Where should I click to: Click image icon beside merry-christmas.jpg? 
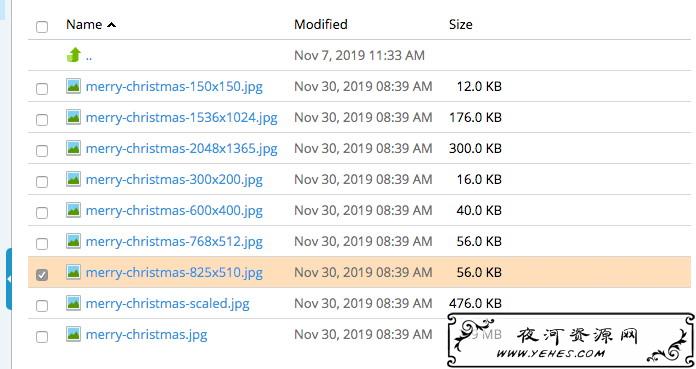[74, 334]
